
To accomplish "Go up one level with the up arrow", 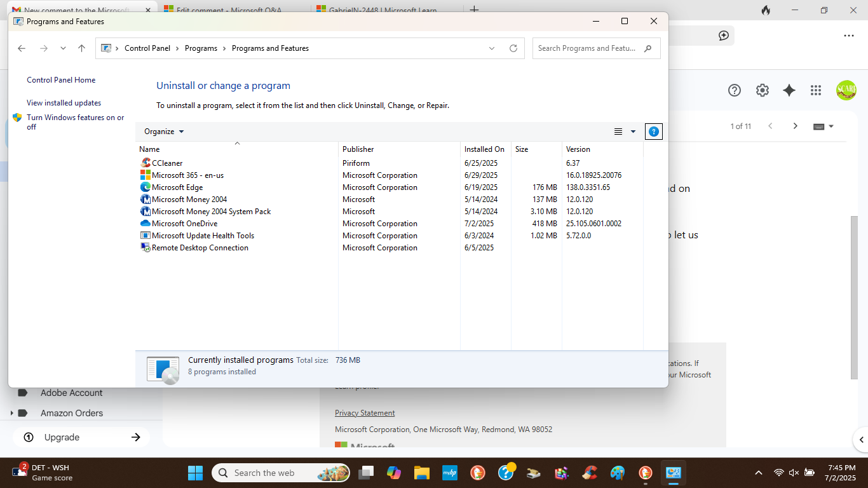I will click(81, 48).
